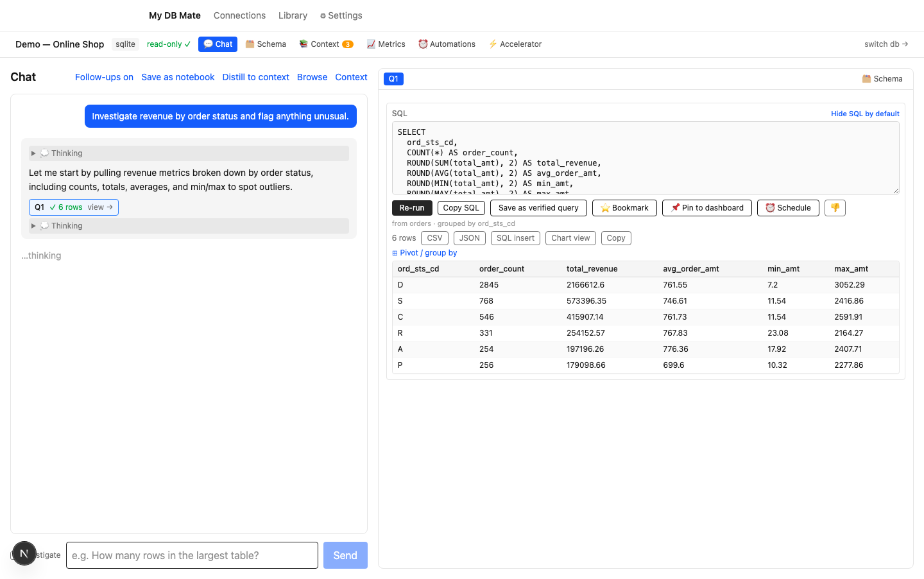Toggle Follow-ups on
The height and width of the screenshot is (579, 924).
pyautogui.click(x=104, y=77)
